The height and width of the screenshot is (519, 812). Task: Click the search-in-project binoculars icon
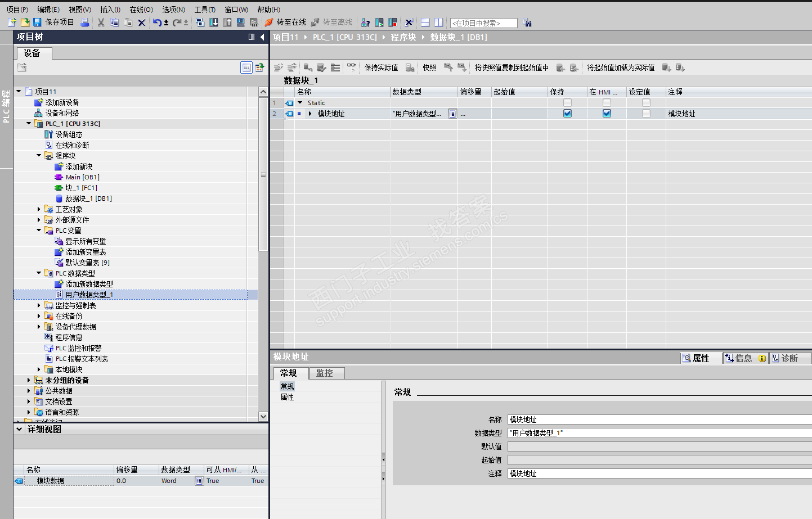click(x=527, y=22)
